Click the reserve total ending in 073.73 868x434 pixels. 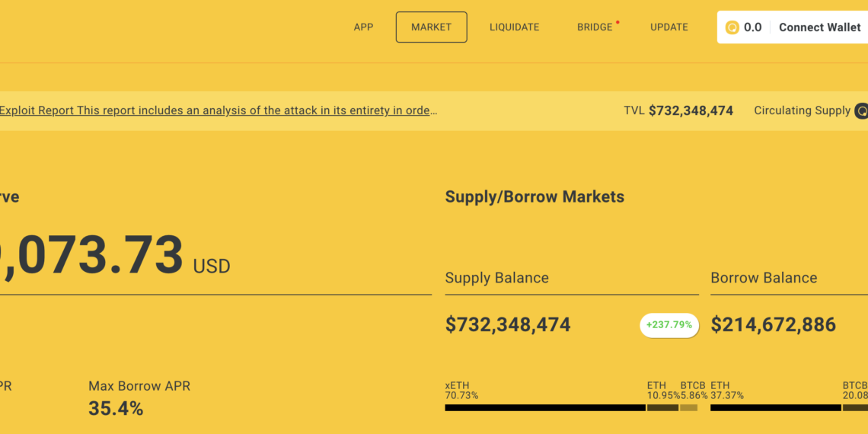(91, 254)
